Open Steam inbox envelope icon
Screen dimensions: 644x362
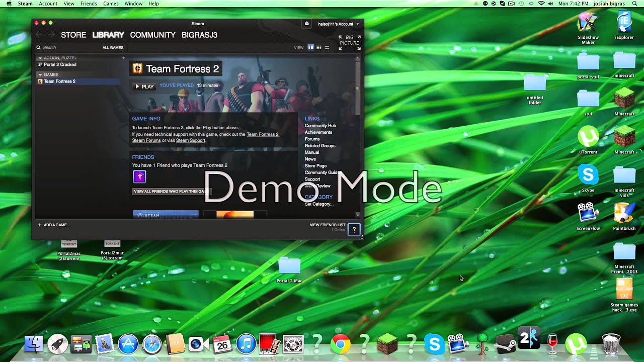point(306,24)
